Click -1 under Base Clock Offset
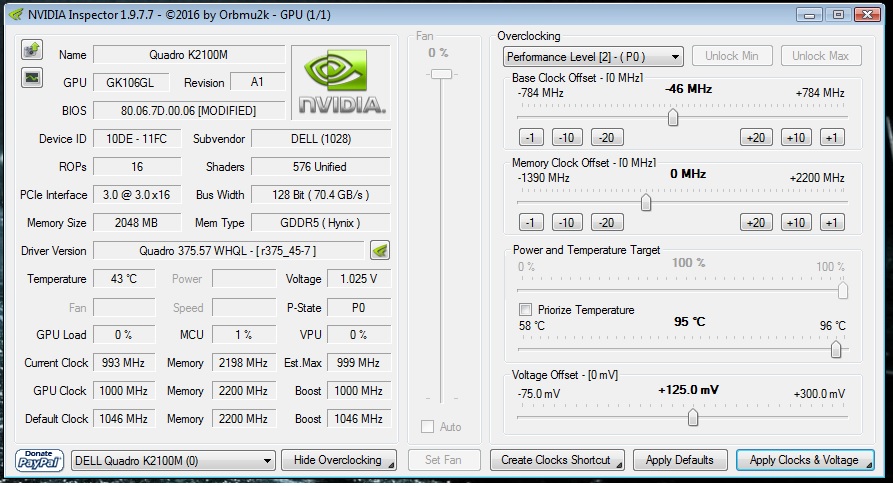 point(531,137)
